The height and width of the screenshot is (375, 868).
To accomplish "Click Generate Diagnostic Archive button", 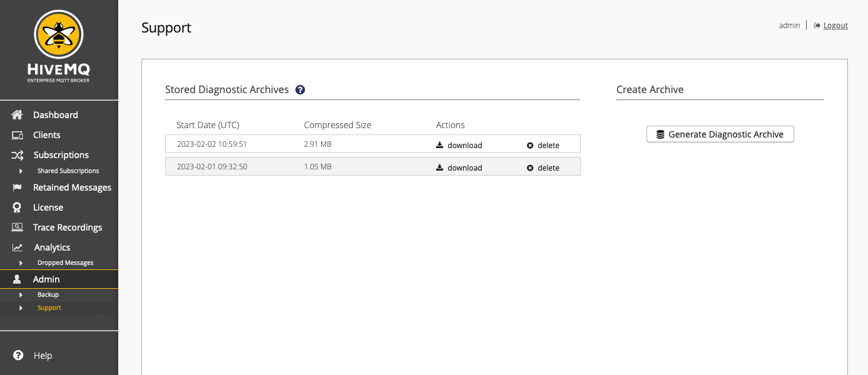I will [720, 134].
